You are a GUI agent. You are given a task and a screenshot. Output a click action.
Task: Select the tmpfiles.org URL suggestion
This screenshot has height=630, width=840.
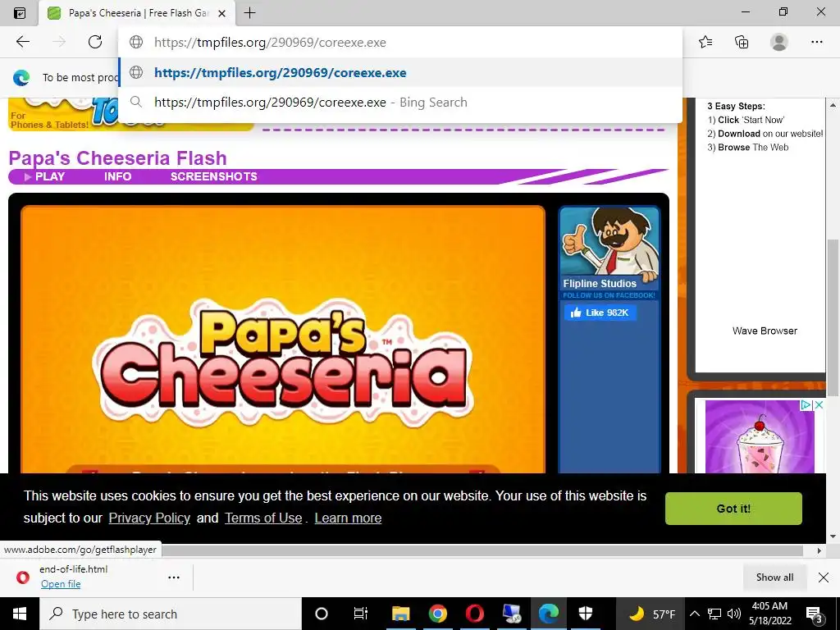(x=400, y=72)
